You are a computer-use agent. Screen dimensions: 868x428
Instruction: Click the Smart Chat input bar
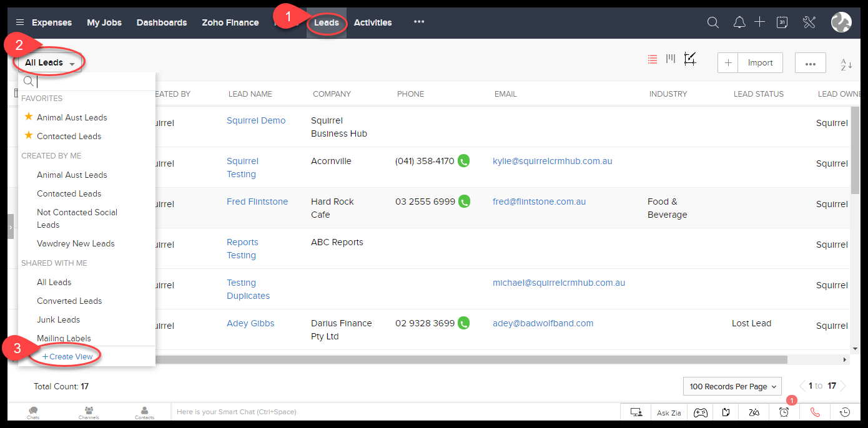click(395, 412)
